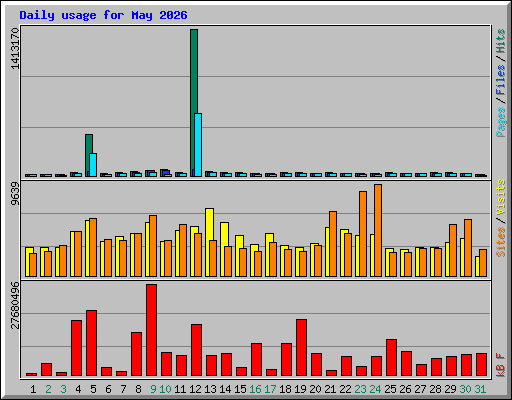This screenshot has width=512, height=400.
Task: Click day label 15 on the x-axis
Action: (x=240, y=389)
